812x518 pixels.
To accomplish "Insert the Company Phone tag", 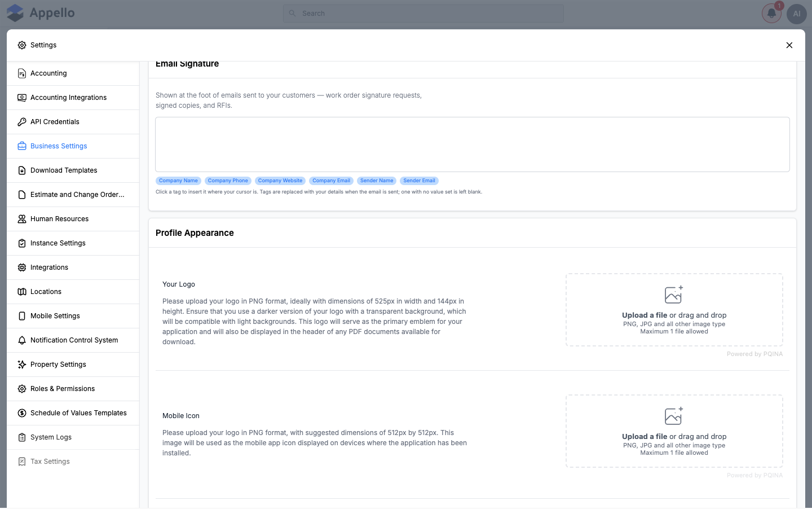I will click(x=228, y=181).
